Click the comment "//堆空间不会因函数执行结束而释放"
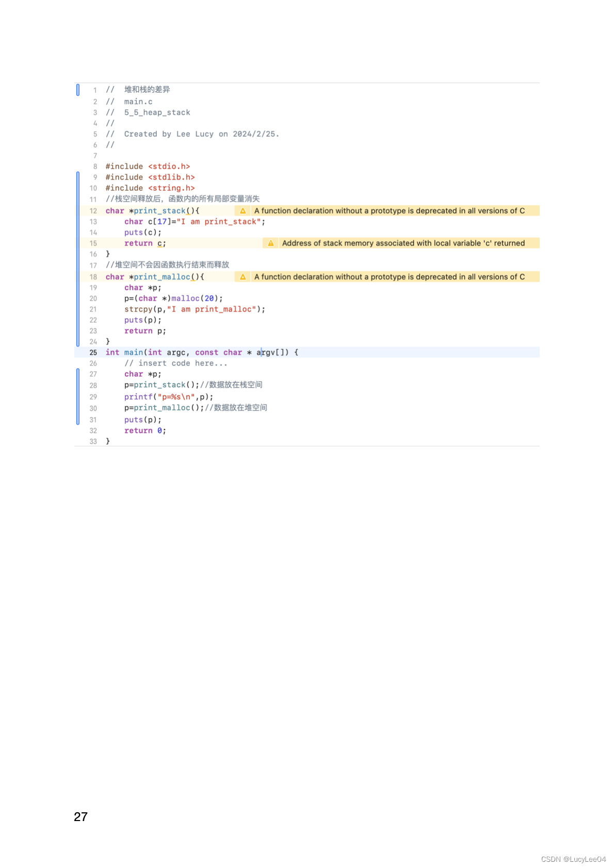 click(167, 265)
